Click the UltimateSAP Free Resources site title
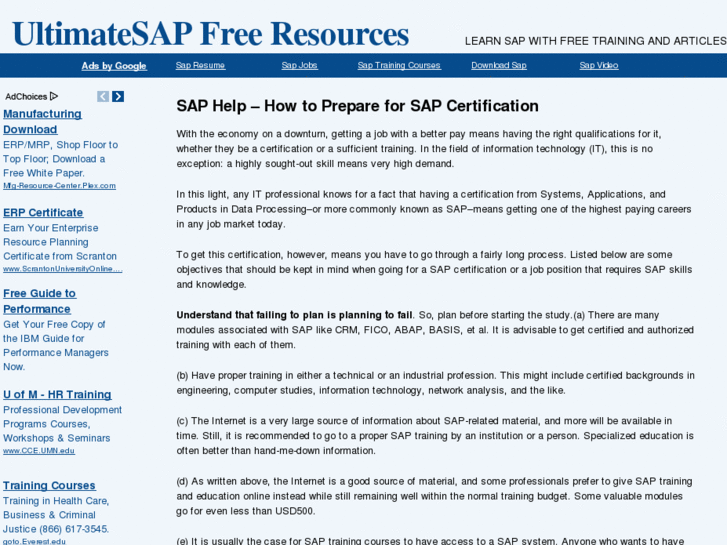727x545 pixels. [211, 34]
